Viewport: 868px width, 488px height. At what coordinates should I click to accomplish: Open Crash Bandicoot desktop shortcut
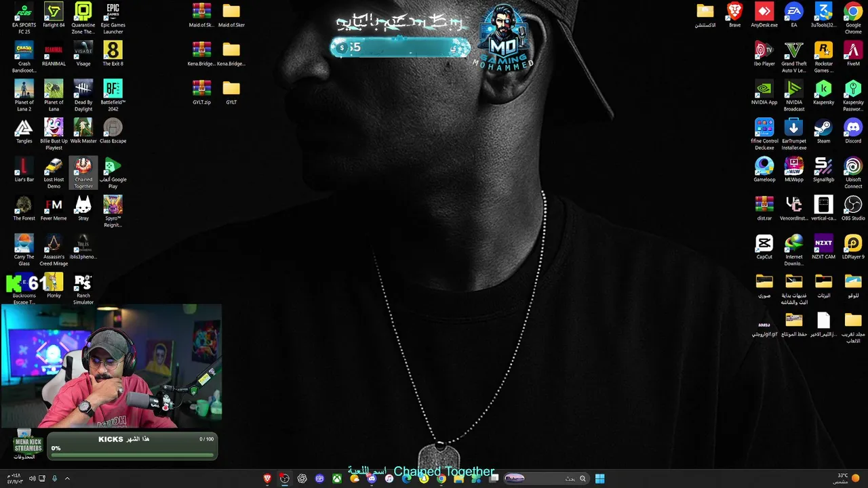pos(24,57)
